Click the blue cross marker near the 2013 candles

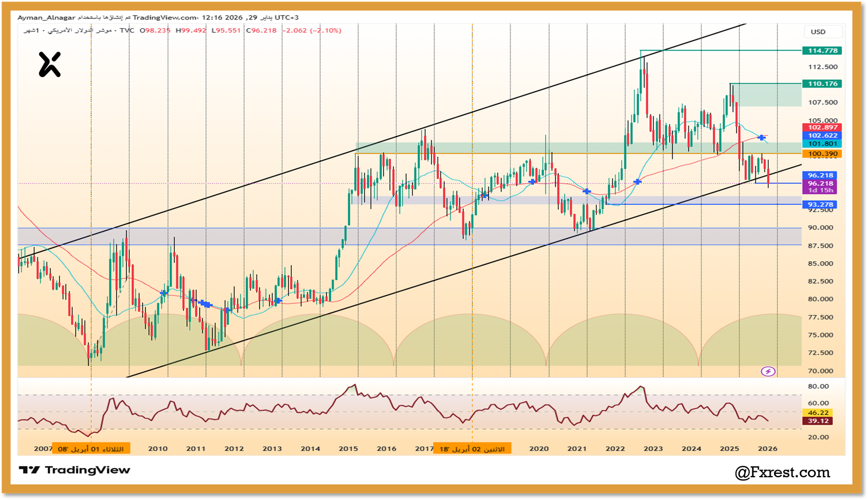tap(278, 300)
